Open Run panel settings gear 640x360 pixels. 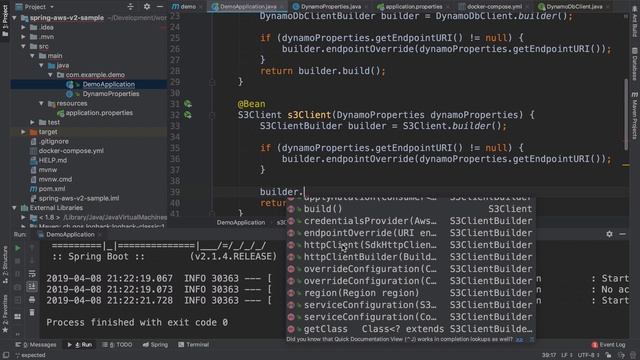click(x=609, y=234)
